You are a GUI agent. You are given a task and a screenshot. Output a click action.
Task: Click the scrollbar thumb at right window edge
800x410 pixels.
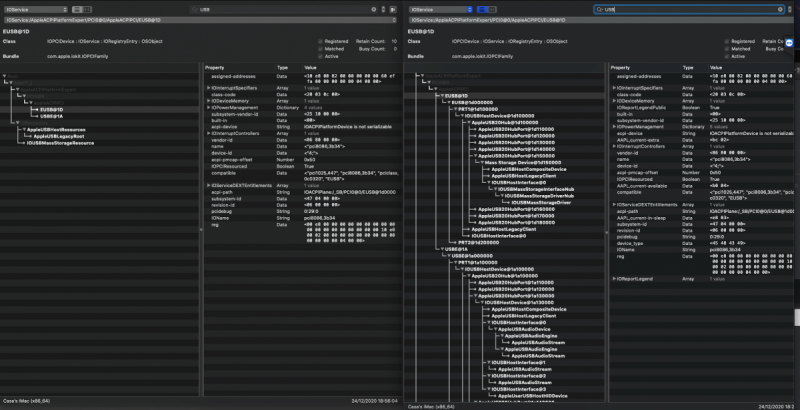797,317
